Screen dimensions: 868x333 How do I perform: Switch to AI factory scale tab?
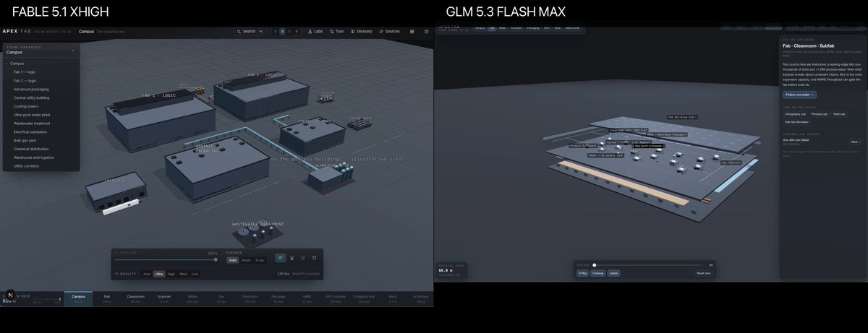(x=421, y=298)
